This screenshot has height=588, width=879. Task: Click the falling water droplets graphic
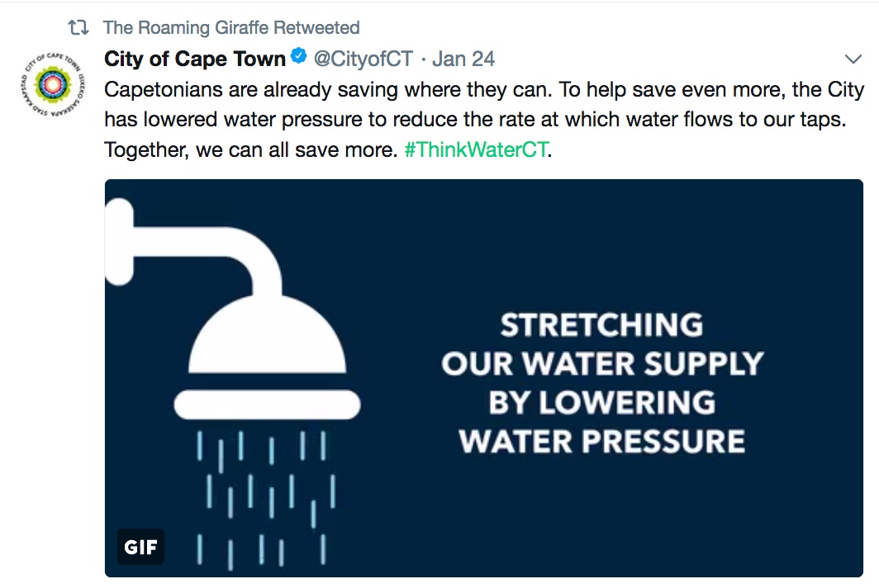coord(265,498)
